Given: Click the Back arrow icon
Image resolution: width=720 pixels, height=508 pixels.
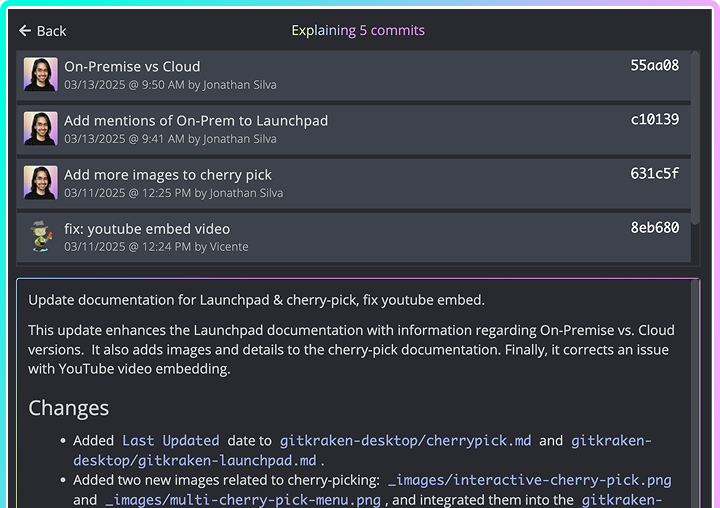Looking at the screenshot, I should 25,31.
